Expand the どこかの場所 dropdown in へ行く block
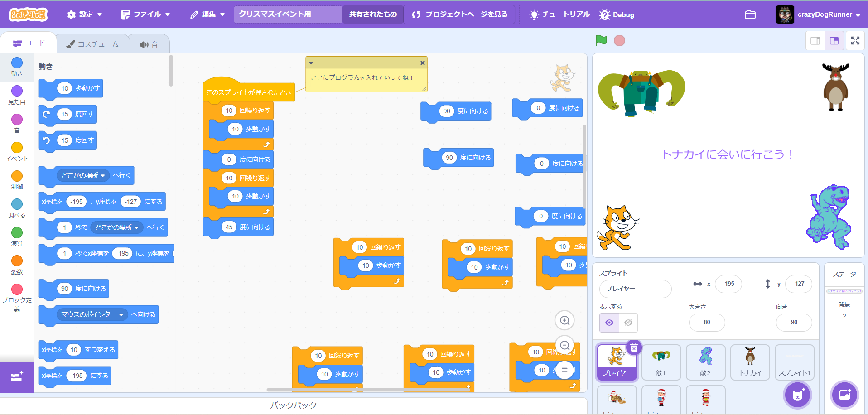The image size is (868, 415). [103, 176]
